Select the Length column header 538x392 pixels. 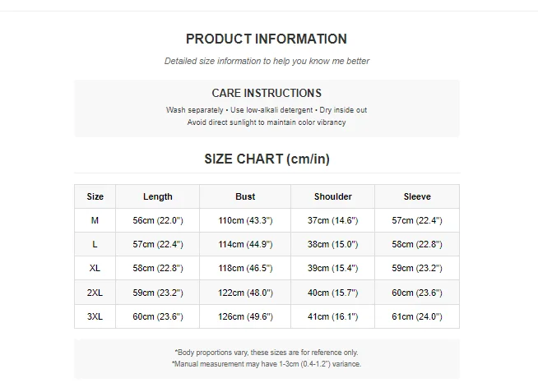[158, 196]
